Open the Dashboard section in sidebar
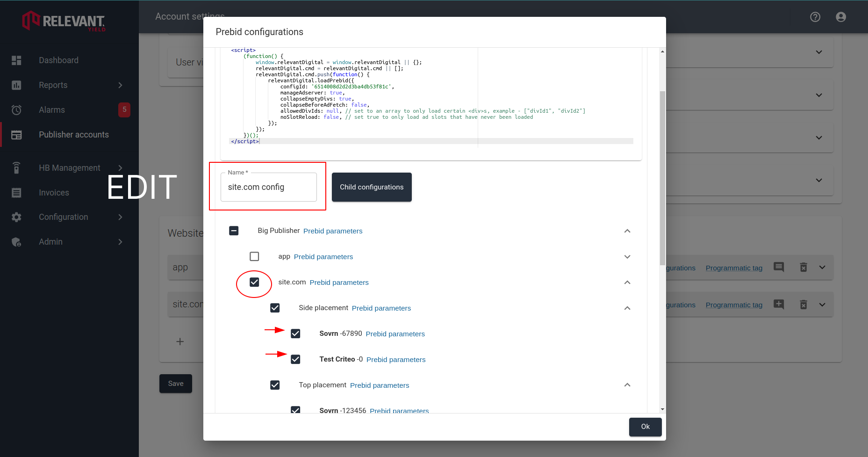 [58, 60]
